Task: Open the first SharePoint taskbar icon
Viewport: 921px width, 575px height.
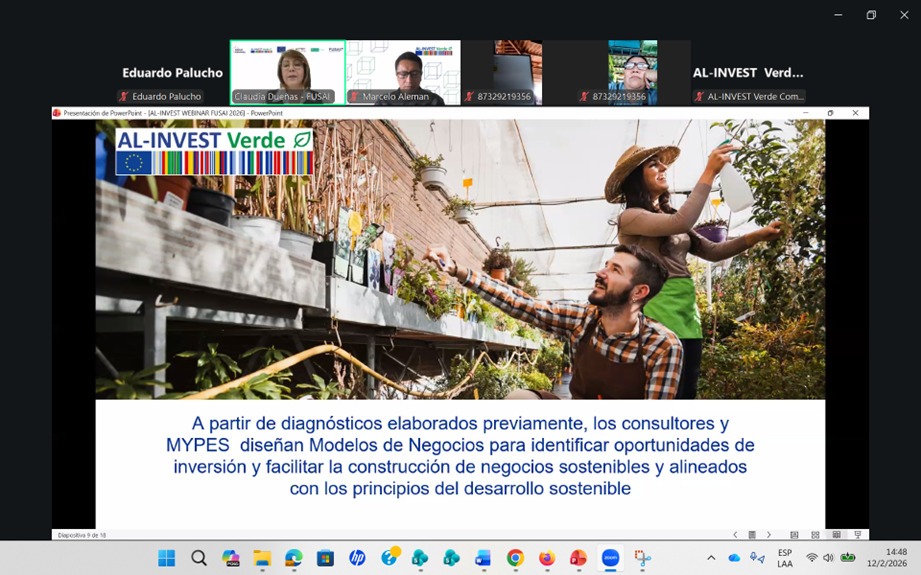Action: 420,558
